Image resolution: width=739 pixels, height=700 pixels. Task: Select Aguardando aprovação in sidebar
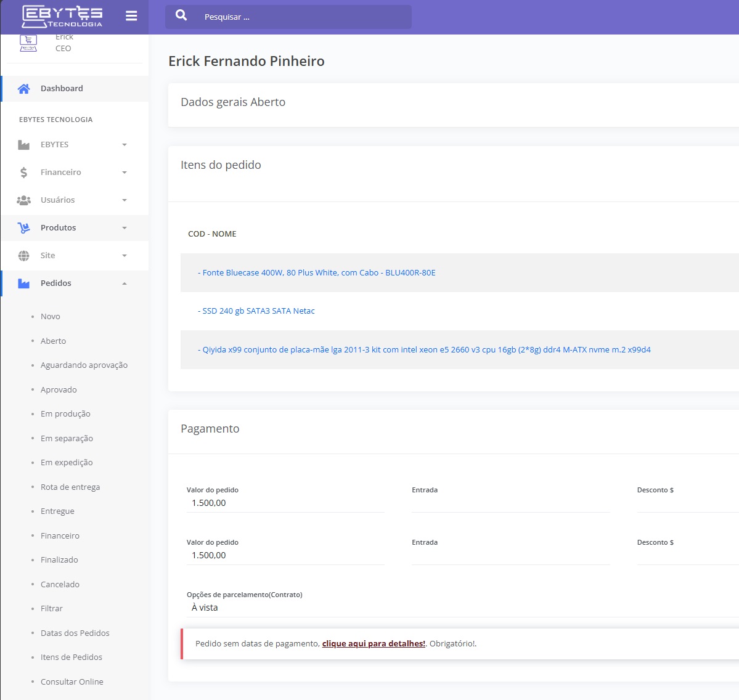[x=84, y=365]
